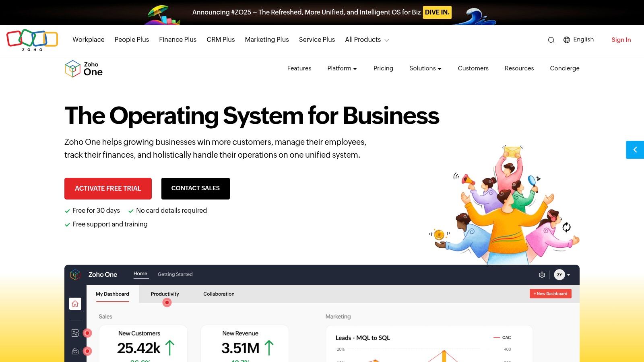Open settings gear in the Zoho One dashboard
The image size is (644, 362).
click(542, 275)
